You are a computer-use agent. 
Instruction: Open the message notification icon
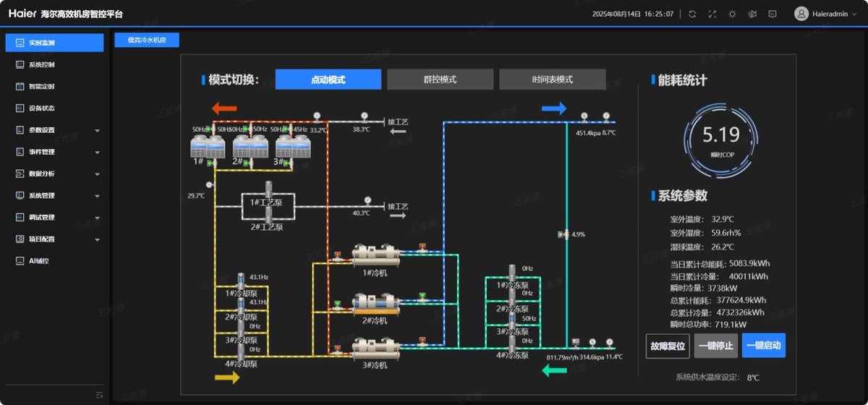(x=773, y=14)
